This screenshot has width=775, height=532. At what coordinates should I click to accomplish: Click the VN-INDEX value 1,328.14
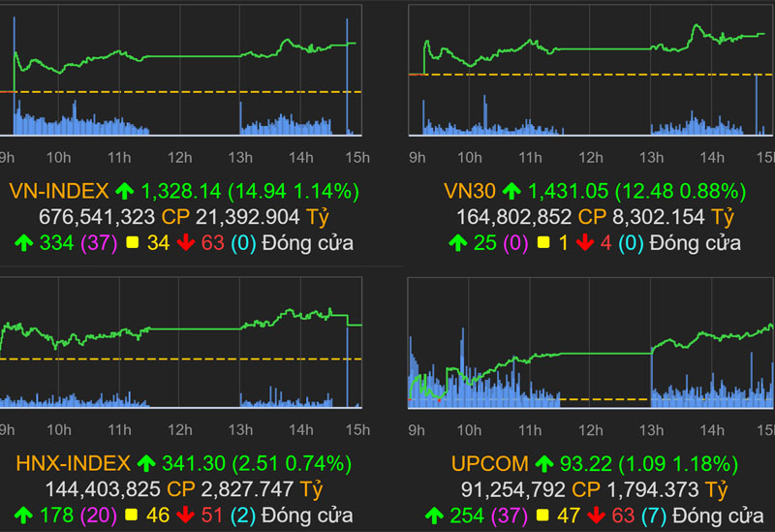181,191
